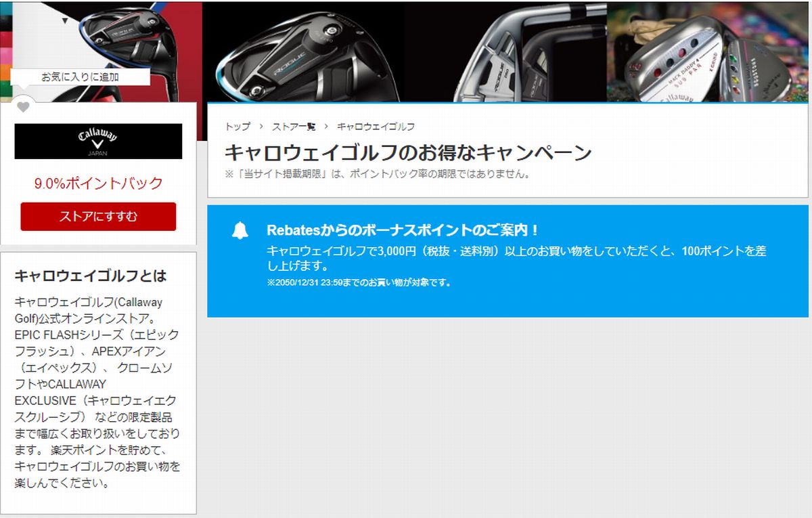Click the 9.0%ポイントバック text
The image size is (812, 518).
99,183
